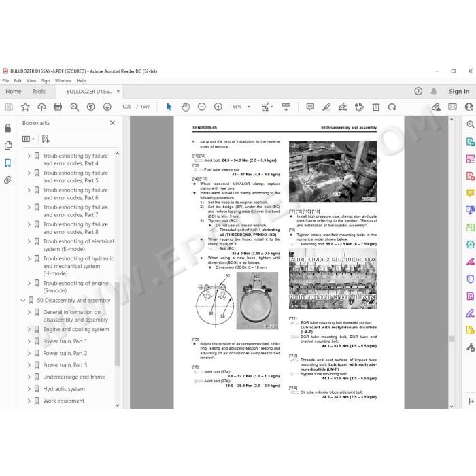The width and height of the screenshot is (476, 476).
Task: Expand Troubleshooting of electrical system E-mode
Action: 29,241
